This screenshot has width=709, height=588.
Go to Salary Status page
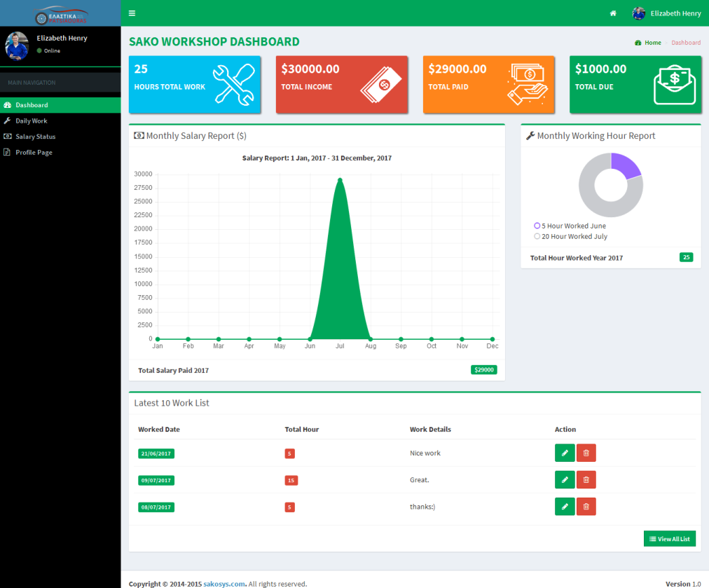pos(35,137)
